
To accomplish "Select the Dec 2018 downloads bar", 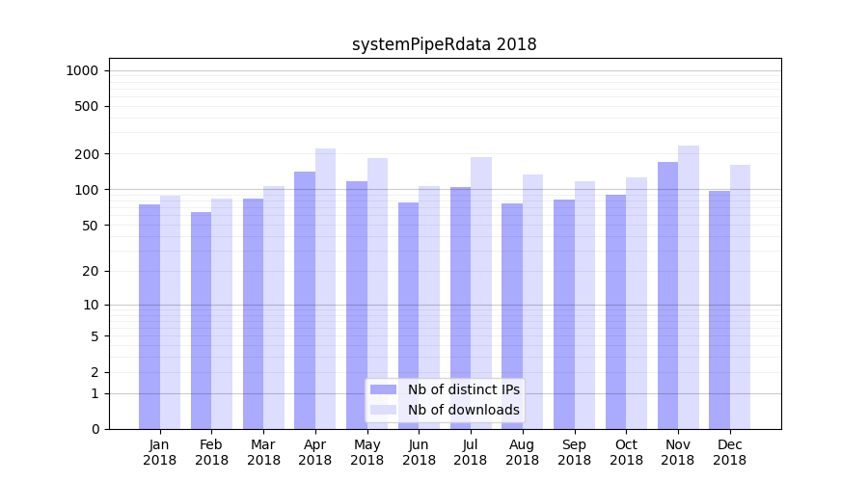I will tap(741, 297).
